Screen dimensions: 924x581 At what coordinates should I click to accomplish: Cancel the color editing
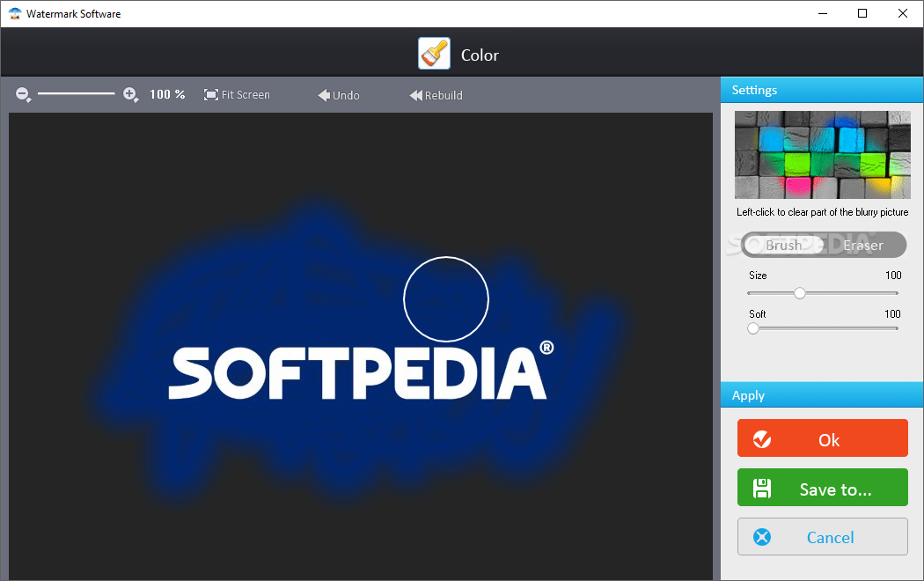pos(822,537)
